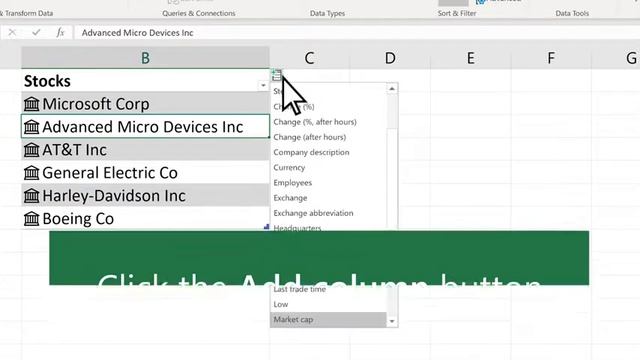Viewport: 640px width, 360px height.
Task: Click the 'Data Tools' ribbon group label
Action: [x=572, y=13]
